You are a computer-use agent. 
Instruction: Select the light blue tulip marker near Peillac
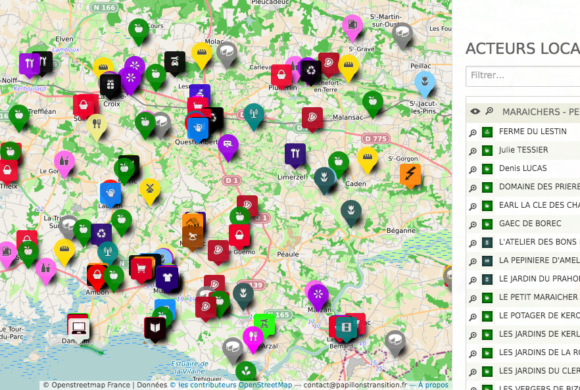coord(424,83)
